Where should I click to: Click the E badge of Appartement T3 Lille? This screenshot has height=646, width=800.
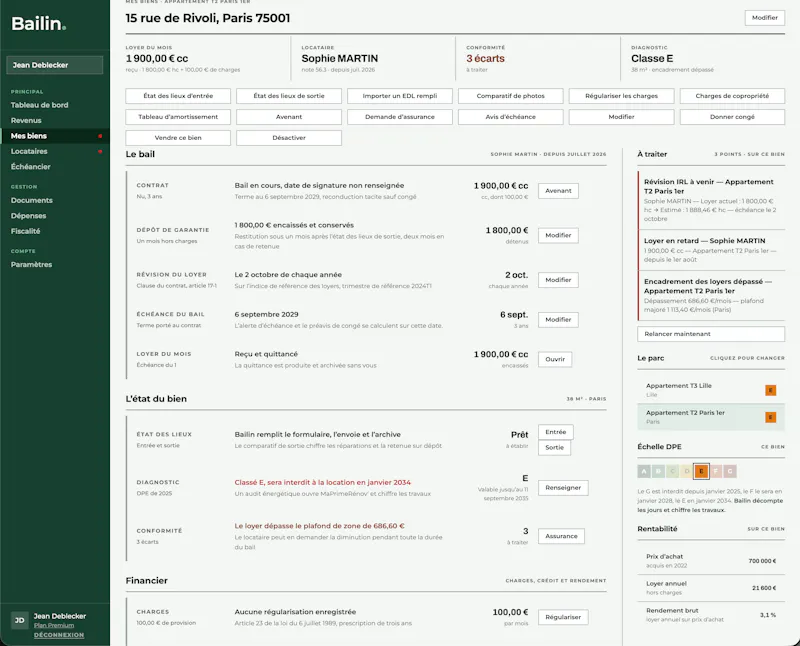pyautogui.click(x=770, y=390)
